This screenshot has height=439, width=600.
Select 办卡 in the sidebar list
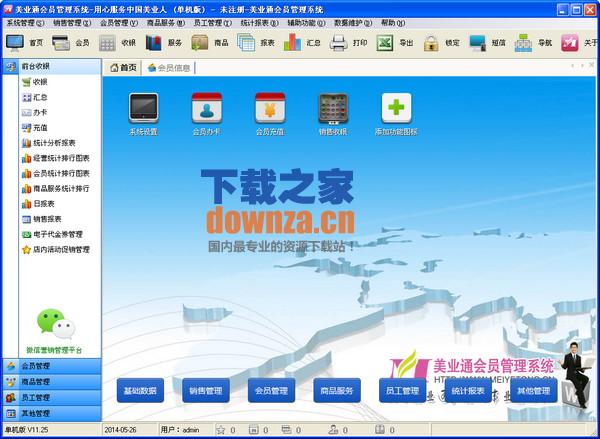(35, 113)
